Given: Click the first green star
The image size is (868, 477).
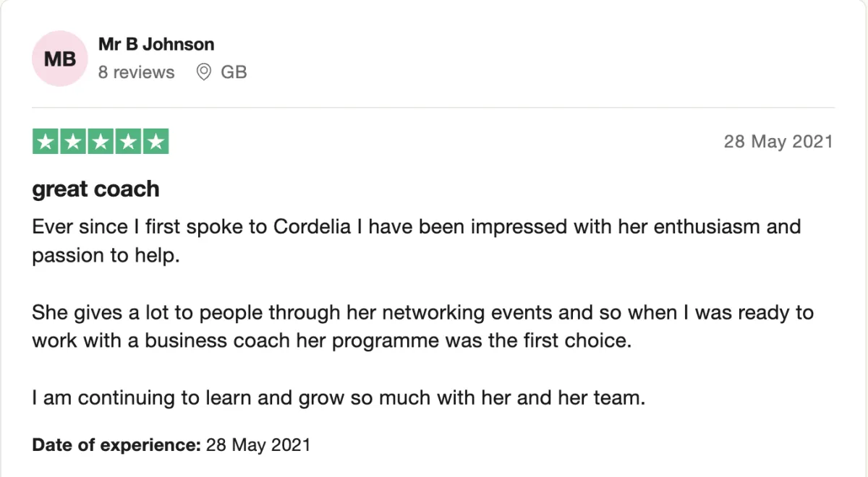Looking at the screenshot, I should coord(46,142).
